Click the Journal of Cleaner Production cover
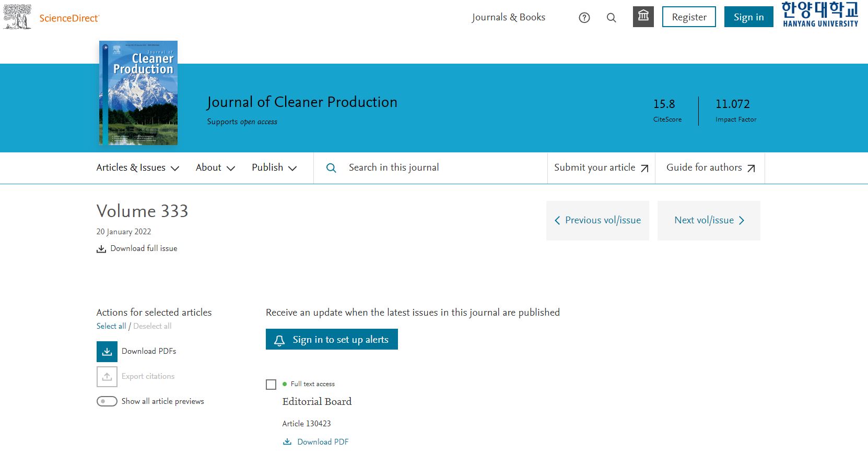This screenshot has width=868, height=467. [138, 93]
